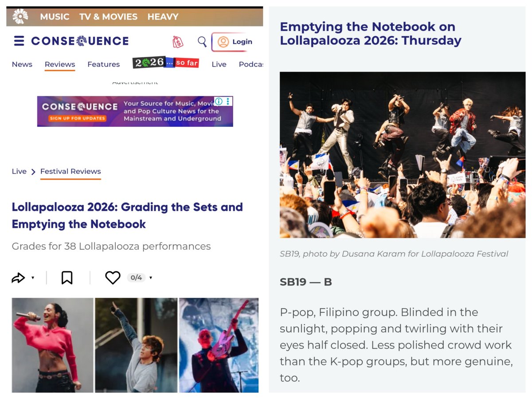Image resolution: width=532 pixels, height=399 pixels.
Task: Click the breadcrumb chevron after Live
Action: [33, 172]
